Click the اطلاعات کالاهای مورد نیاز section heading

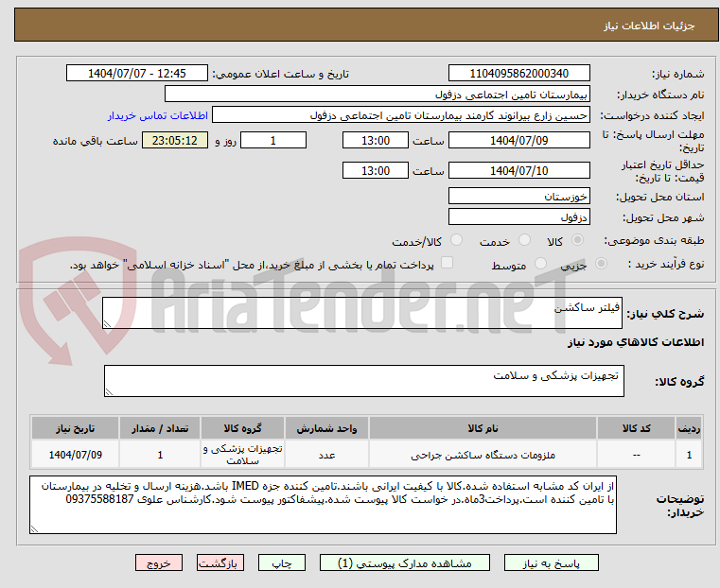tap(636, 342)
